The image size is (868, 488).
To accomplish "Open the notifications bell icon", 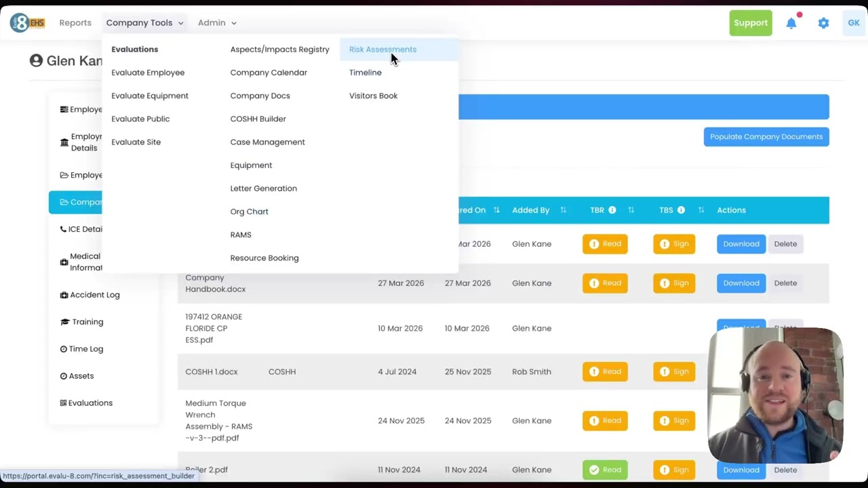I will (791, 23).
